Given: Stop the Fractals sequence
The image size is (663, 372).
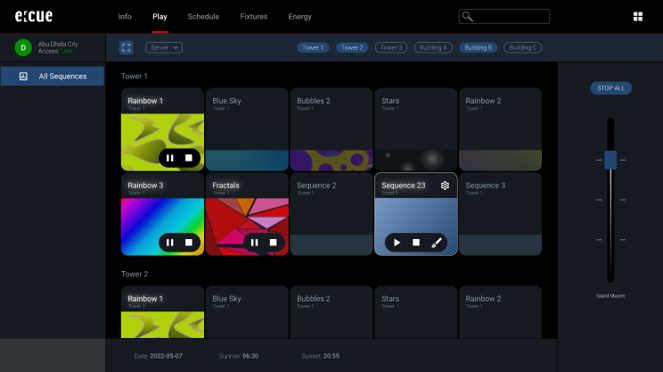Looking at the screenshot, I should point(273,243).
